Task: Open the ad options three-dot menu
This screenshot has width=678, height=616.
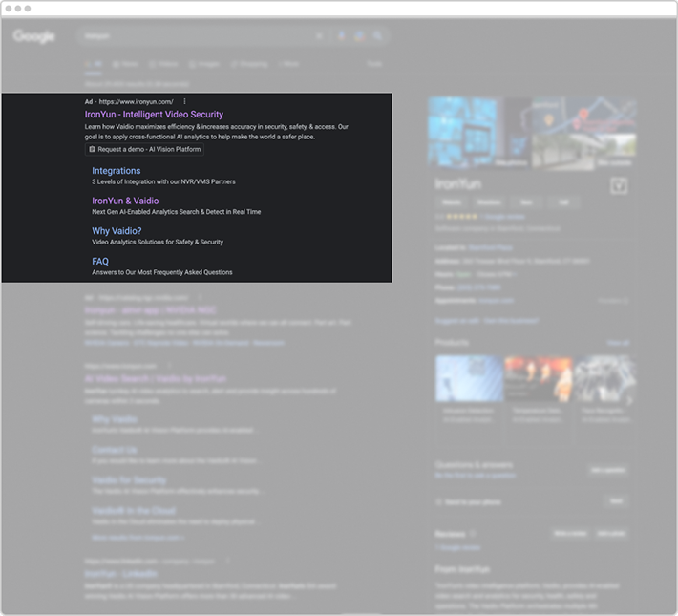Action: coord(184,101)
